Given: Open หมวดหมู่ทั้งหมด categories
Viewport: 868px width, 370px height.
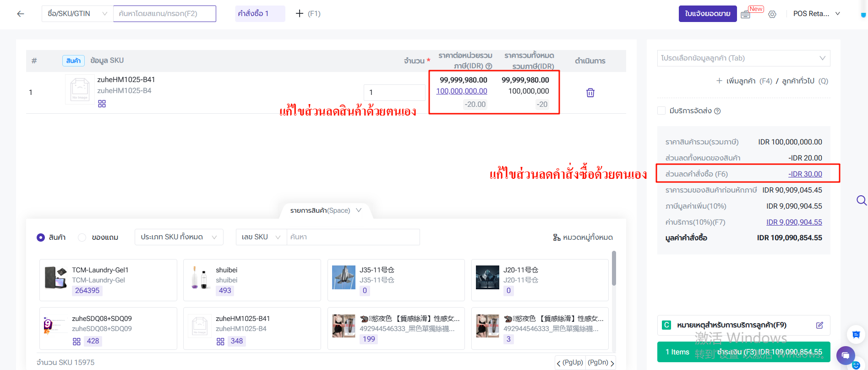Looking at the screenshot, I should click(583, 237).
